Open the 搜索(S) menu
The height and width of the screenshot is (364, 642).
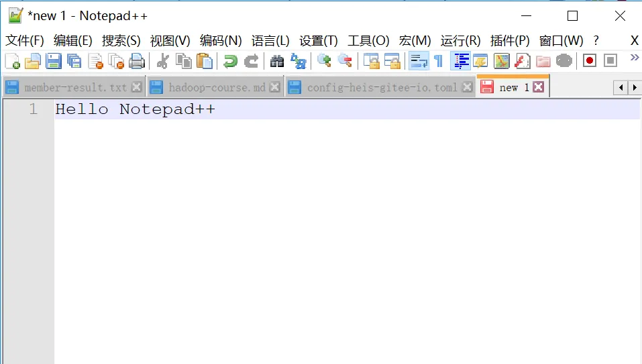coord(121,40)
